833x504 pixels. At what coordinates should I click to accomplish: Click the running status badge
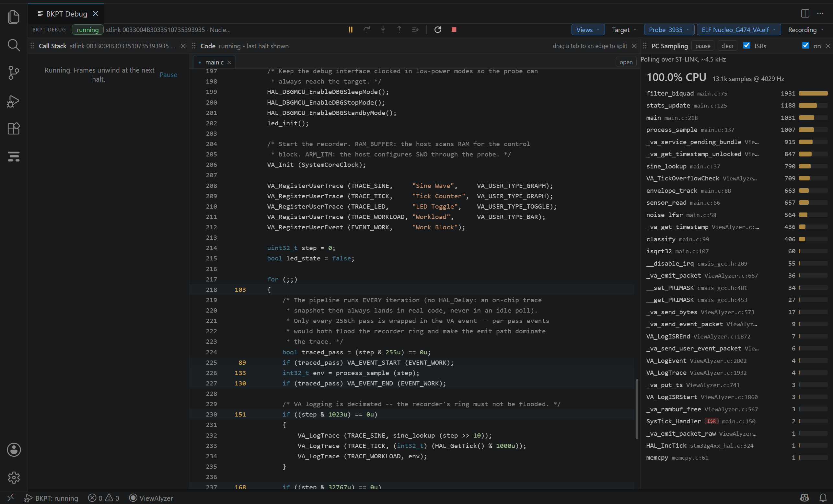[x=87, y=30]
